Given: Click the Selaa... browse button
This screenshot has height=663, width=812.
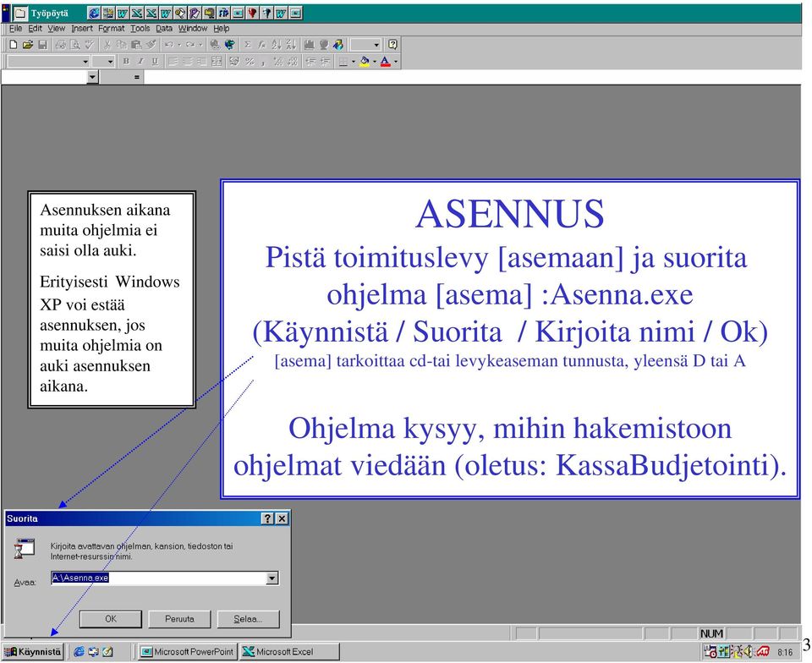Looking at the screenshot, I should pos(248,619).
